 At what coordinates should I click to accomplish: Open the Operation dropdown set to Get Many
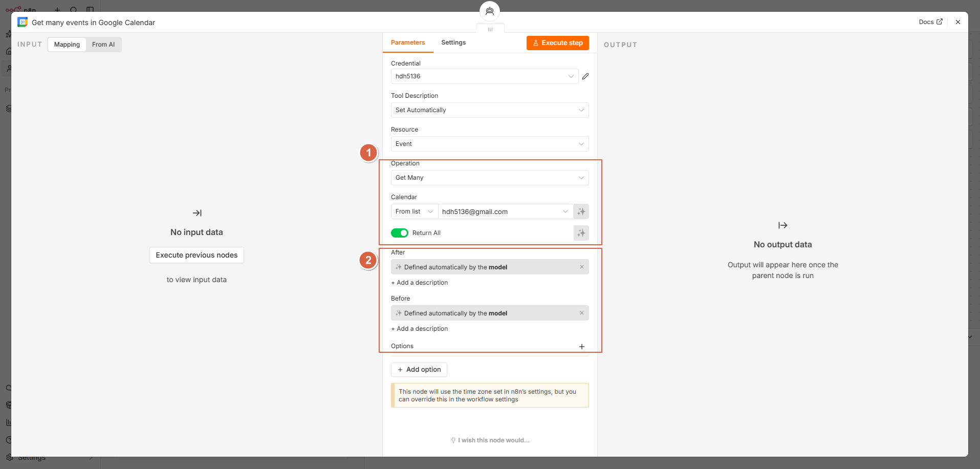click(490, 178)
